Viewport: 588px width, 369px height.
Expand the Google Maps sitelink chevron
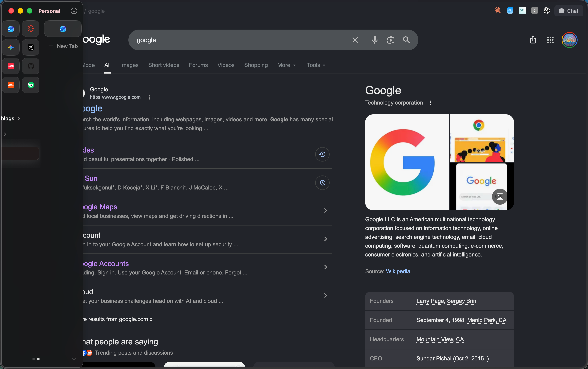point(326,211)
